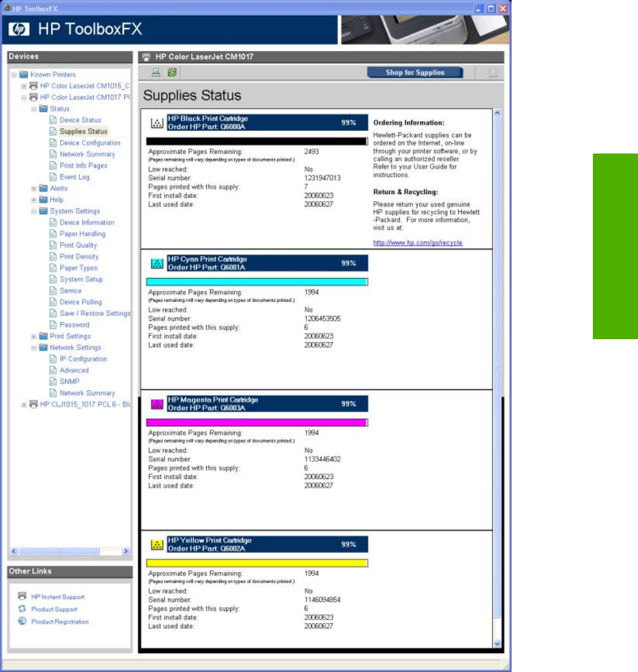Click the content scrollbar up arrow
This screenshot has width=638, height=672.
pos(497,113)
